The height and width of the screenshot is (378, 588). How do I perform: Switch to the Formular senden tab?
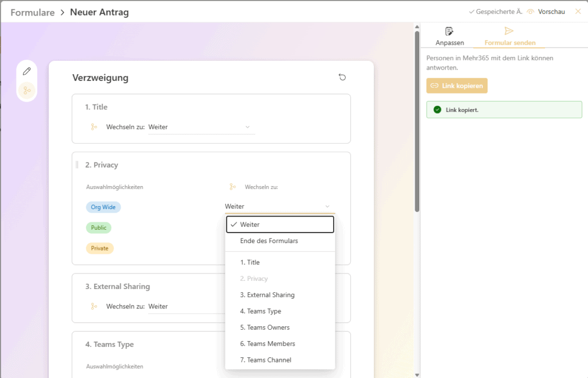510,36
